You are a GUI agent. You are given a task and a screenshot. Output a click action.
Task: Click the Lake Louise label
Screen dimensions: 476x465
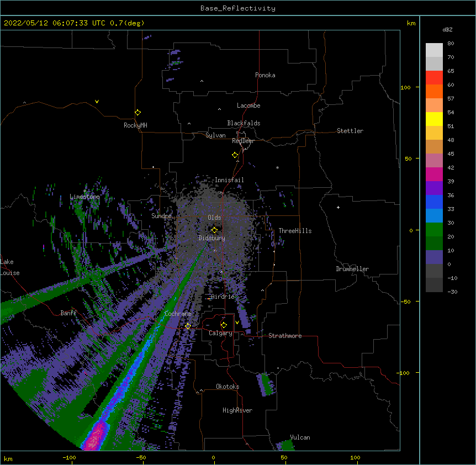coord(10,267)
